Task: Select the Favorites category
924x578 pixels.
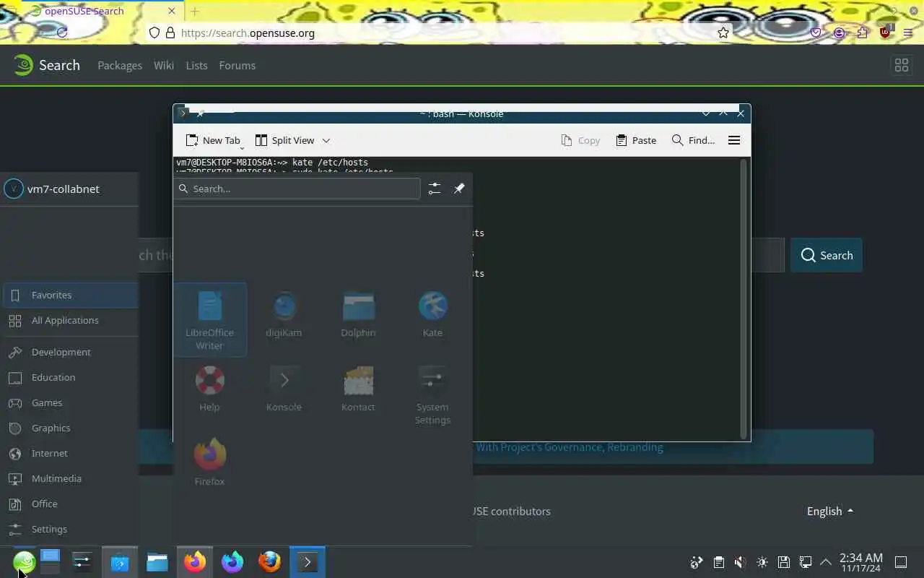Action: tap(70, 295)
